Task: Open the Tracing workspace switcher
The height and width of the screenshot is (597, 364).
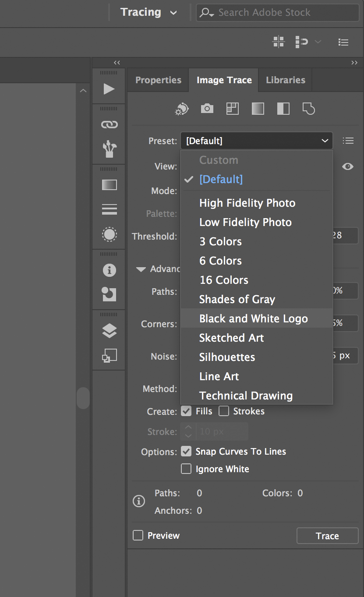Action: point(148,12)
